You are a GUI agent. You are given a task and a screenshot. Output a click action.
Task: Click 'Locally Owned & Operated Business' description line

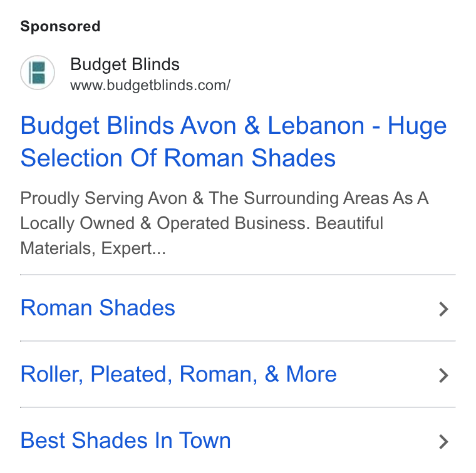(x=165, y=223)
